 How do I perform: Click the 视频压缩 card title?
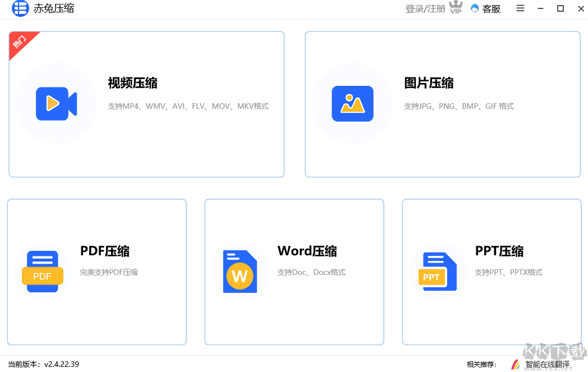tap(132, 82)
